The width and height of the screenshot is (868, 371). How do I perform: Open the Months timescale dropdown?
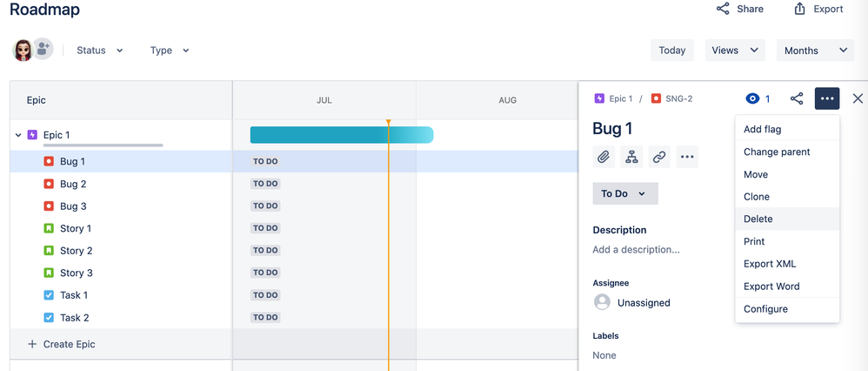(816, 51)
